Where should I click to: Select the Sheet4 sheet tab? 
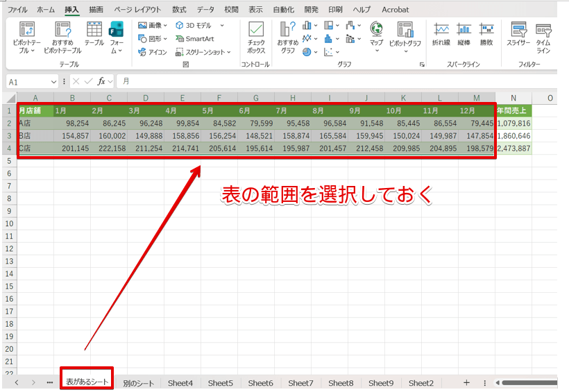click(180, 383)
